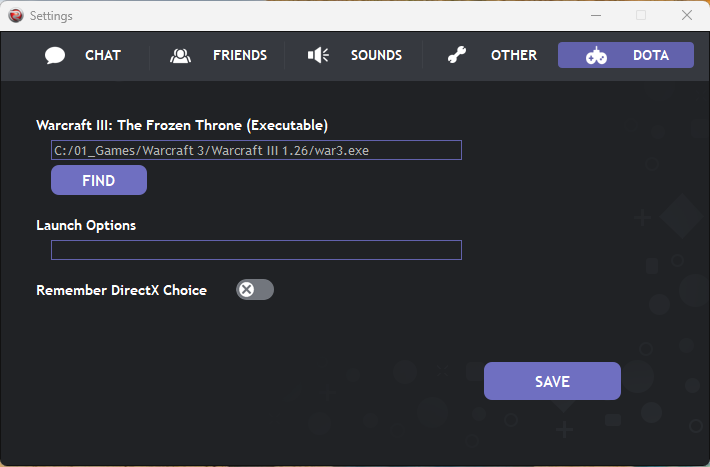The width and height of the screenshot is (710, 467).
Task: Minimize the Settings window
Action: point(596,15)
